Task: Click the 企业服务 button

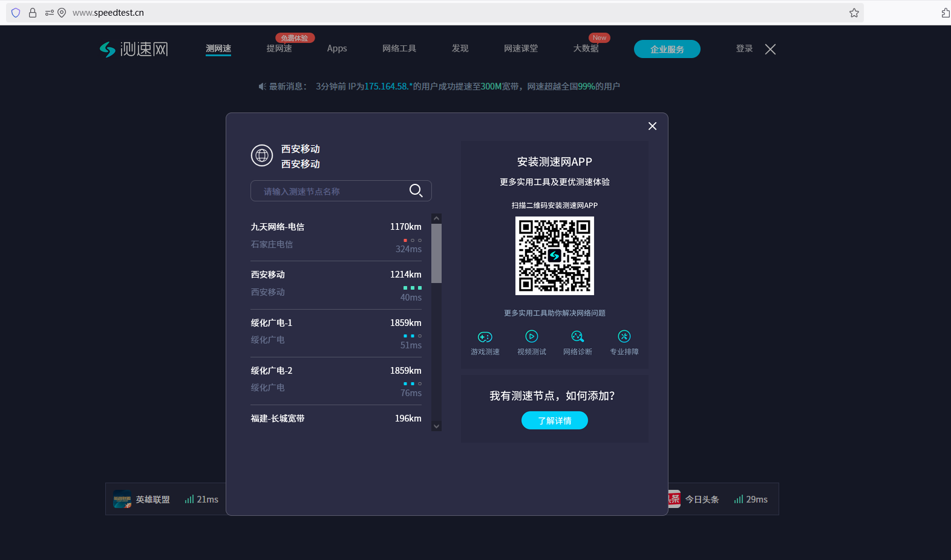Action: tap(667, 50)
